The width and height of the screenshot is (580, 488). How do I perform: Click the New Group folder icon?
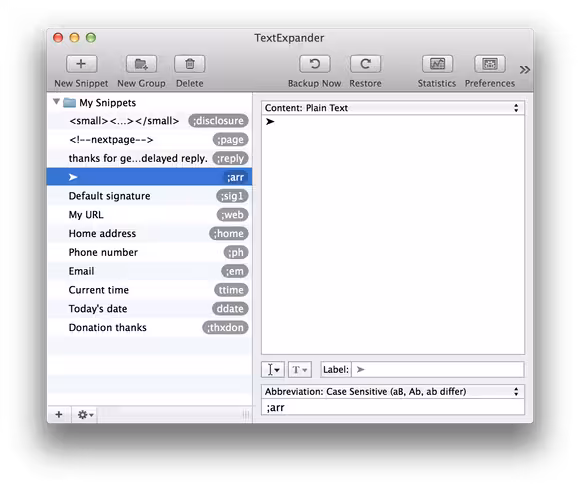point(141,64)
